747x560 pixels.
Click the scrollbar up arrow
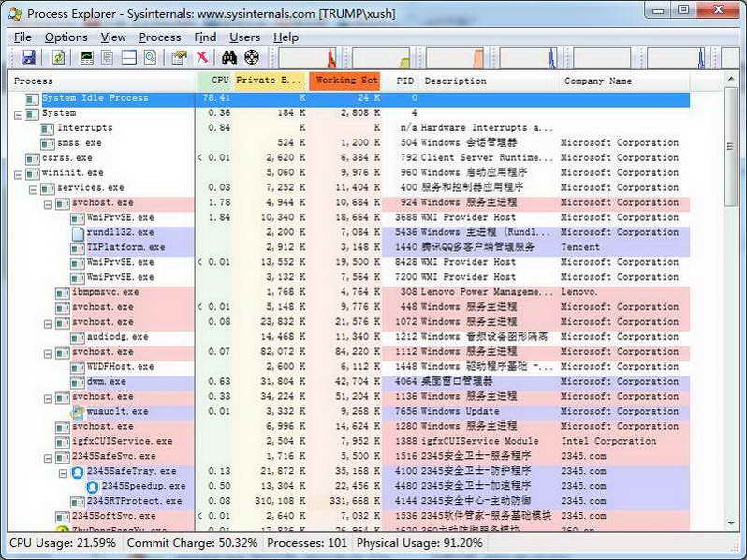click(730, 78)
